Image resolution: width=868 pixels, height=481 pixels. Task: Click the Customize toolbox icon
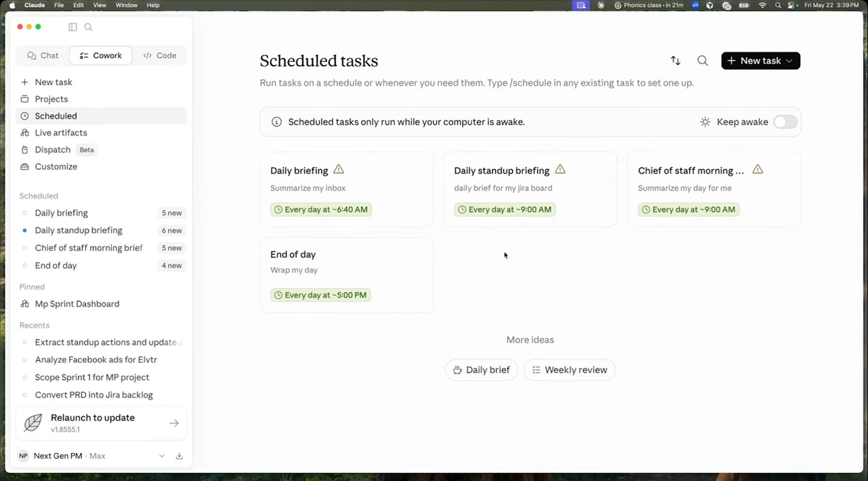pos(24,167)
